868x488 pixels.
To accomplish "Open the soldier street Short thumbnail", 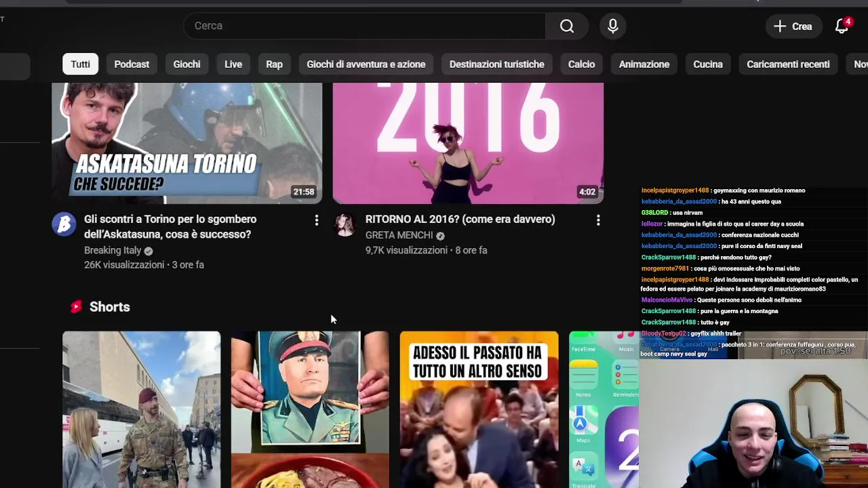I will (141, 409).
